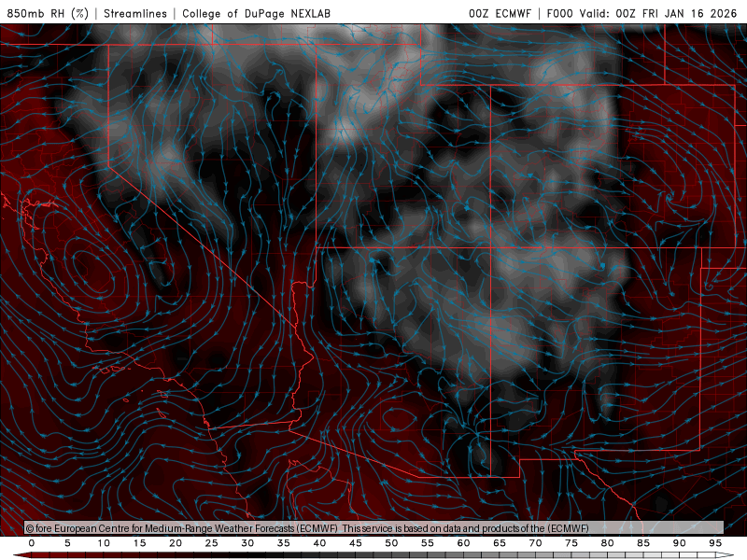Click the "60" value on the color scale
Screen dimensions: 747x560
463,543
